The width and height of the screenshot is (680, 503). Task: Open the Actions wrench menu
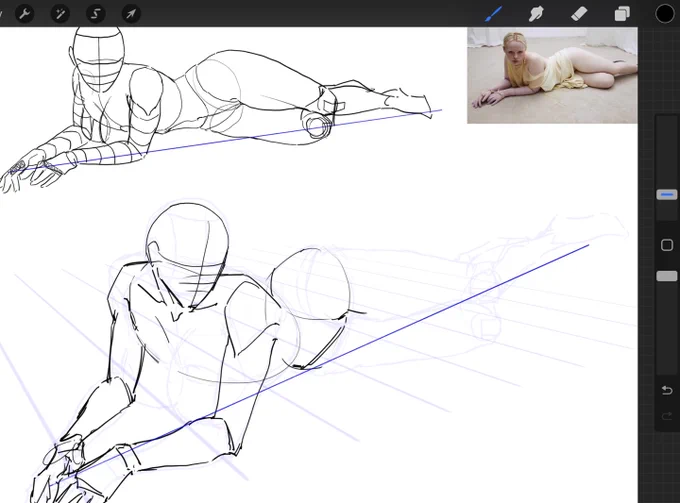coord(25,14)
